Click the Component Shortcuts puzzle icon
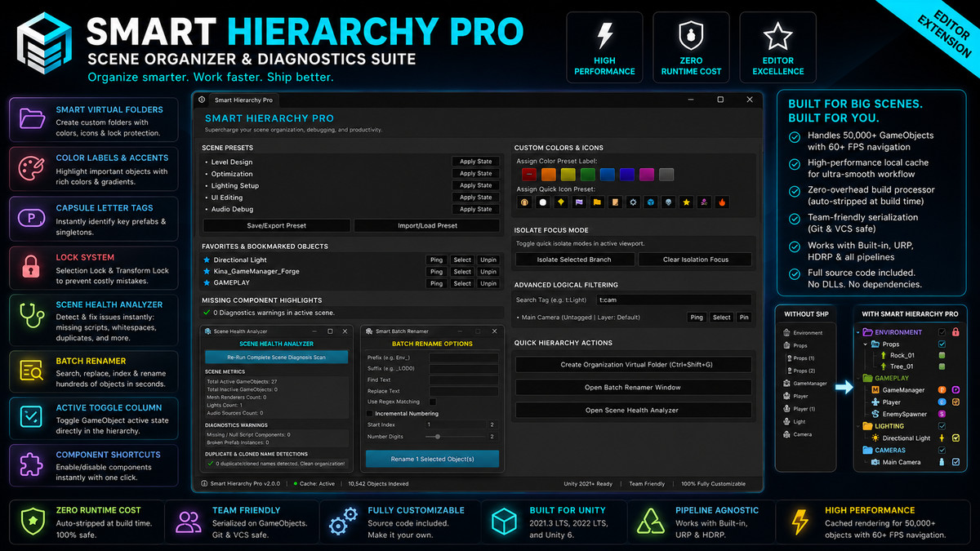This screenshot has width=980, height=551. tap(32, 464)
